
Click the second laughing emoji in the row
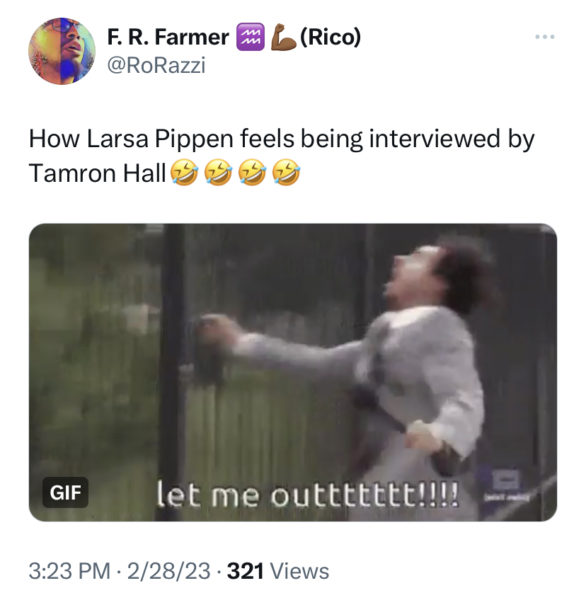tap(218, 173)
